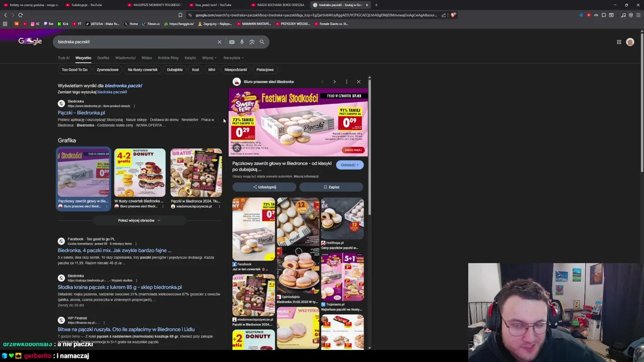The height and width of the screenshot is (362, 644).
Task: Share this page via the address bar icon
Action: [444, 15]
